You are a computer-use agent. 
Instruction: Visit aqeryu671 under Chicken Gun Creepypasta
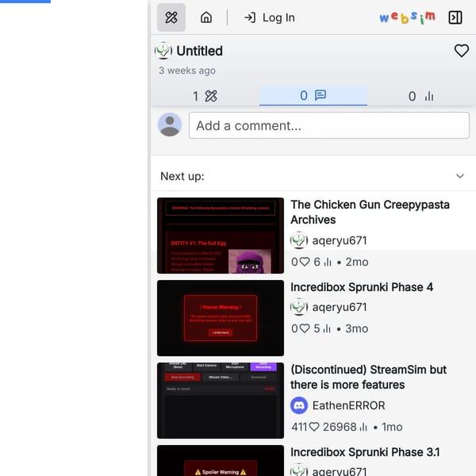(340, 240)
